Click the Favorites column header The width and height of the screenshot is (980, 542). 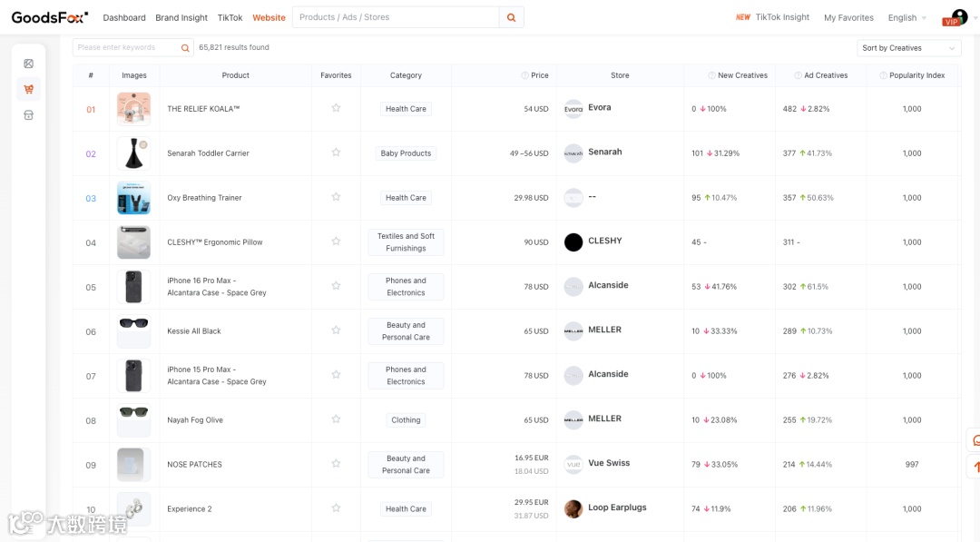coord(336,75)
